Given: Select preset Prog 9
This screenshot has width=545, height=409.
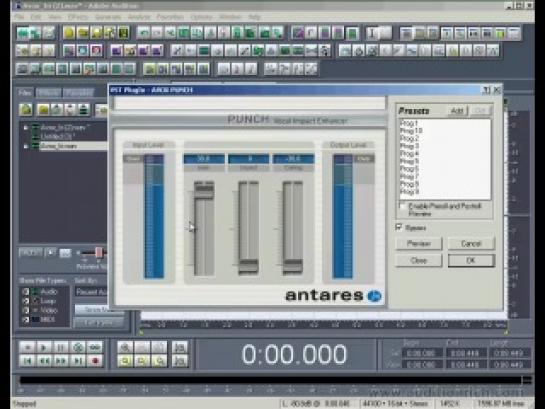Looking at the screenshot, I should [x=409, y=192].
